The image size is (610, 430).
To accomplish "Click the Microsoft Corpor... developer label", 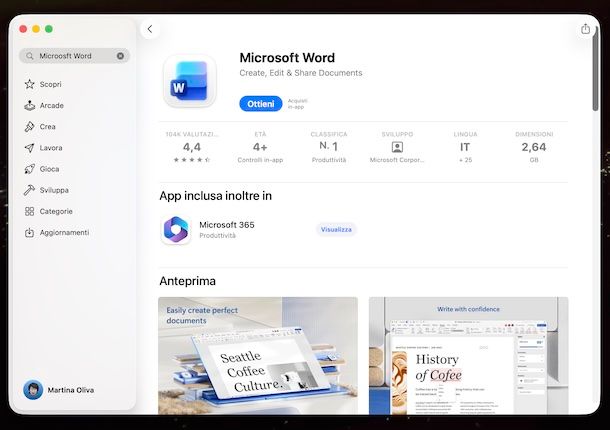I will point(397,160).
